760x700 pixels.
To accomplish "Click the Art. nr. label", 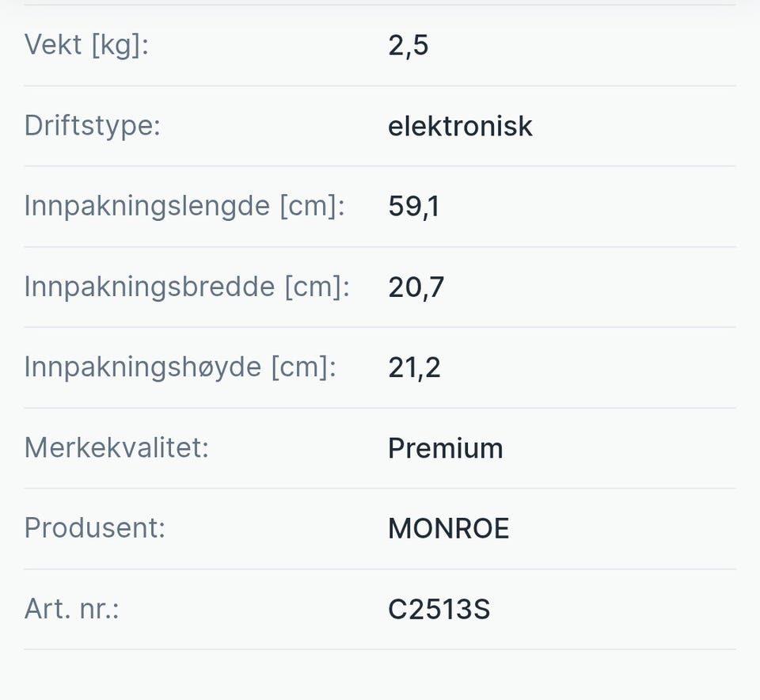I will pyautogui.click(x=71, y=609).
